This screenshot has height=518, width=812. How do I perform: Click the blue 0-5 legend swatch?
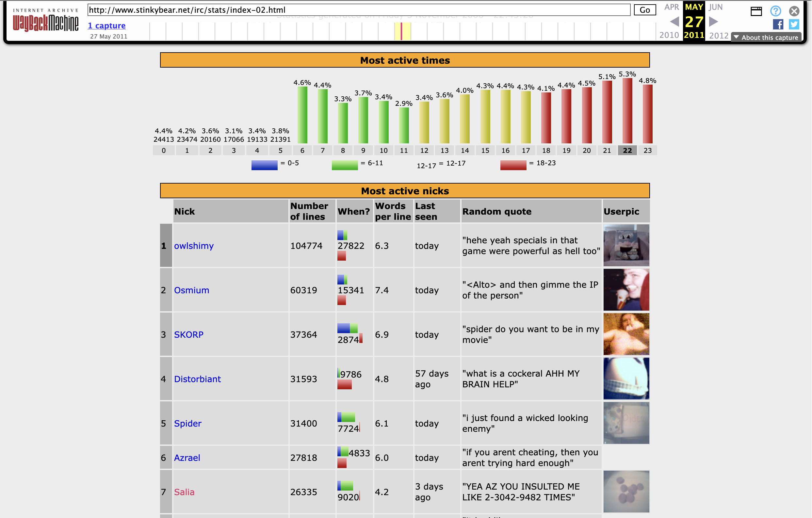coord(264,165)
